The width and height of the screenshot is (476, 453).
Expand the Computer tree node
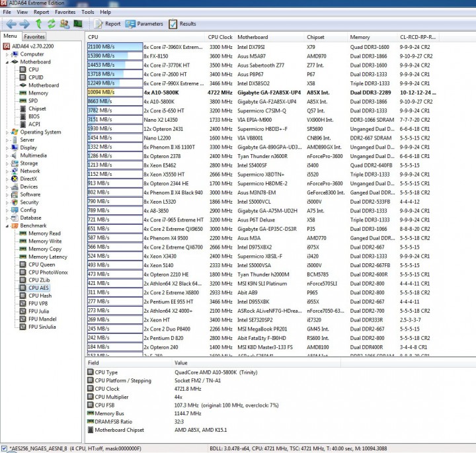(7, 55)
